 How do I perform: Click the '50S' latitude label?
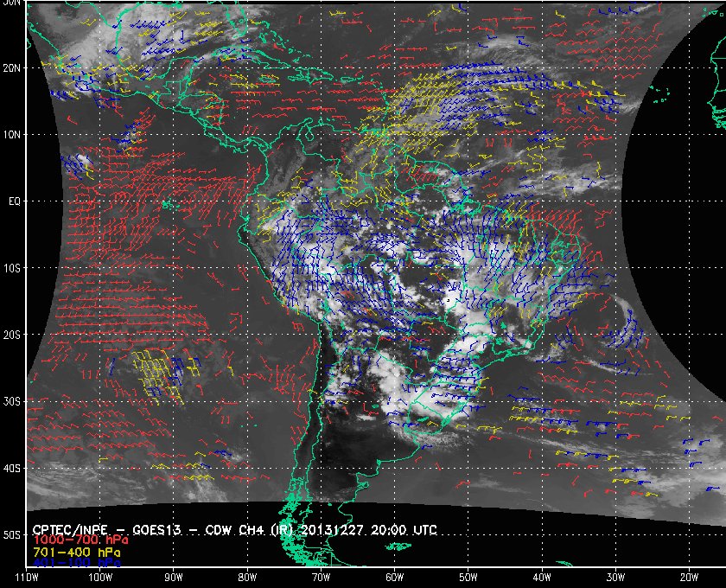[11, 534]
